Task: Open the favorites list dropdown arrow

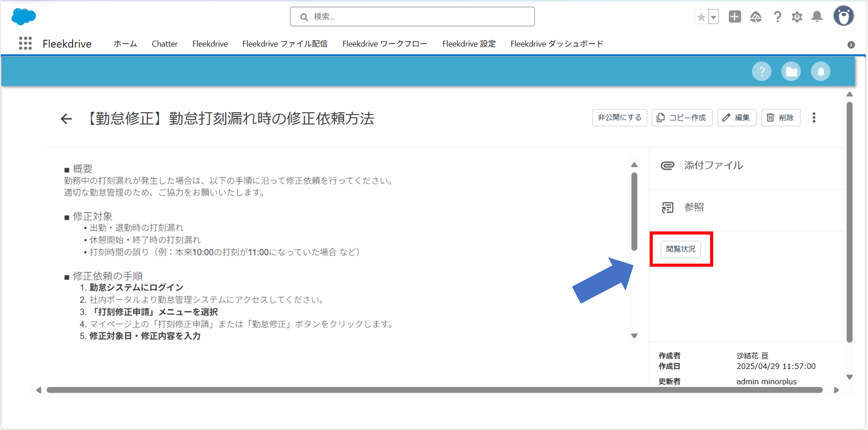Action: pos(713,17)
